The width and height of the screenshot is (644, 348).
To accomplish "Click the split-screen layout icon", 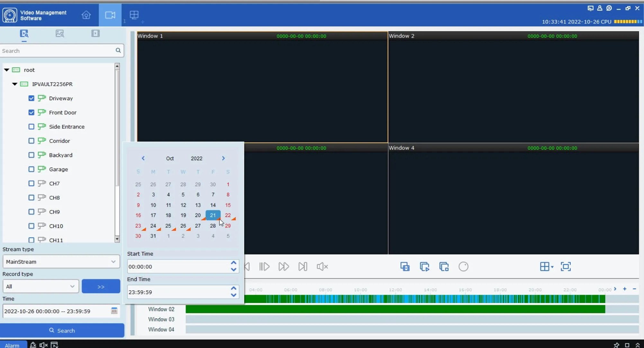I will 545,266.
